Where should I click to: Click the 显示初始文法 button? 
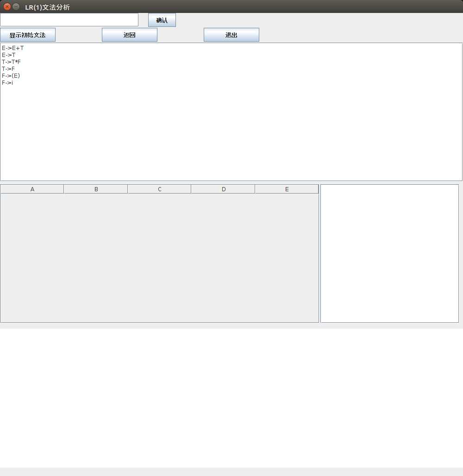(28, 35)
